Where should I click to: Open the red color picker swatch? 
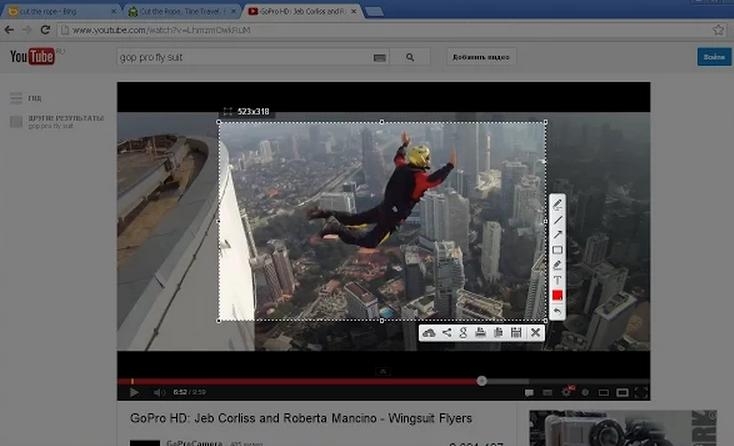pos(557,296)
